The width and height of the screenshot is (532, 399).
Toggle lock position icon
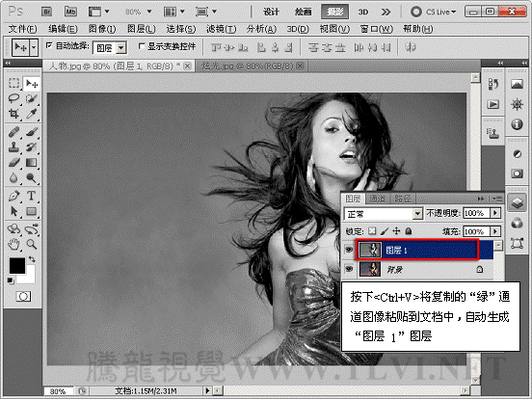[x=396, y=231]
